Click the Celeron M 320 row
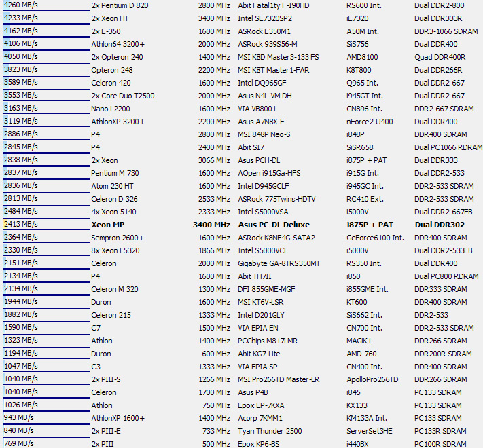Screen dimensions: 483x448 click(115, 289)
